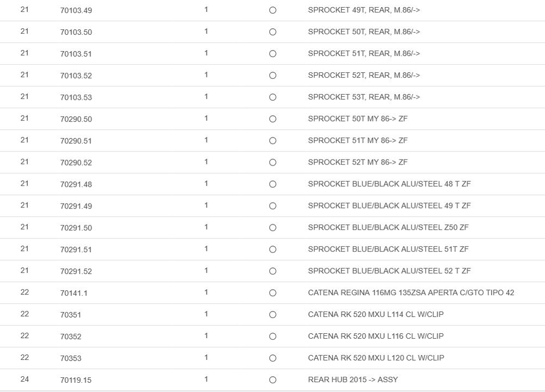
Task: Click part number 70119.15
Action: click(76, 380)
